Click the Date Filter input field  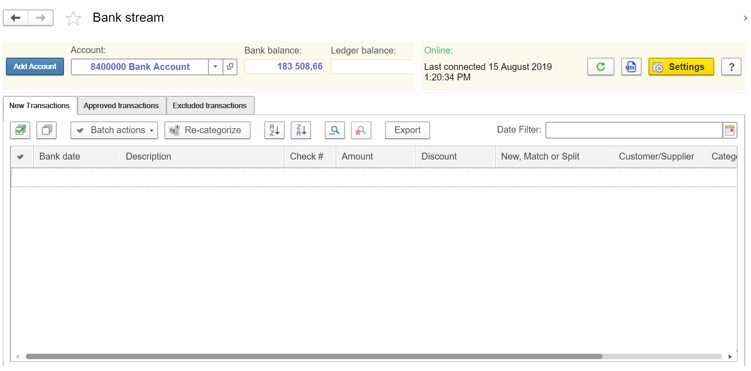pyautogui.click(x=634, y=130)
